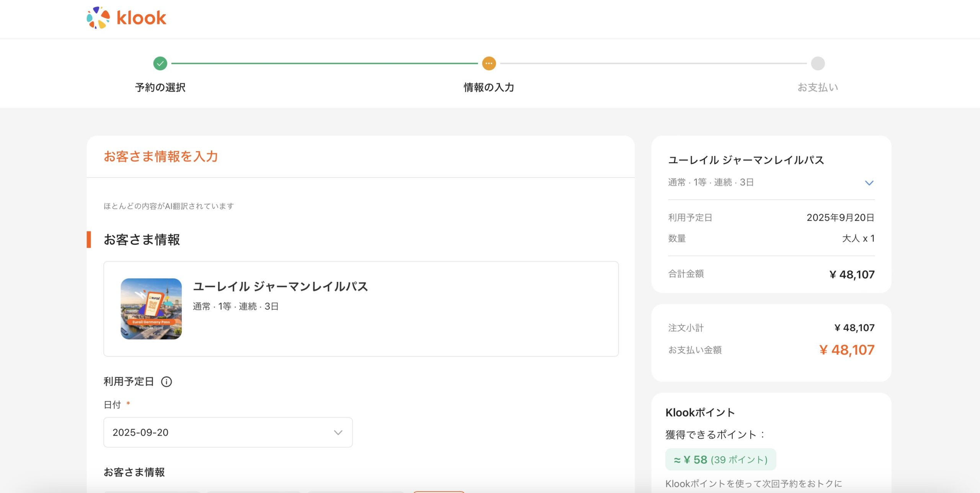
Task: Click the green completed step checkmark
Action: pos(160,63)
